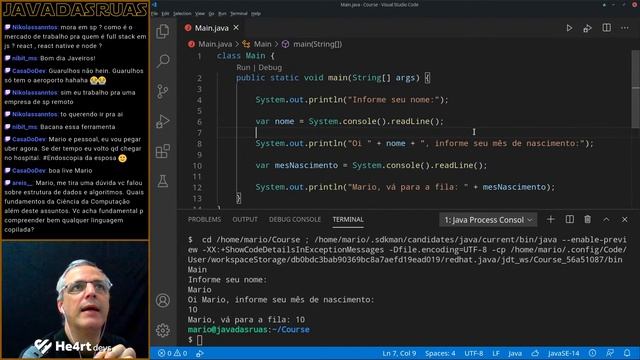
Task: Kill the terminal with trash icon
Action: [x=587, y=220]
